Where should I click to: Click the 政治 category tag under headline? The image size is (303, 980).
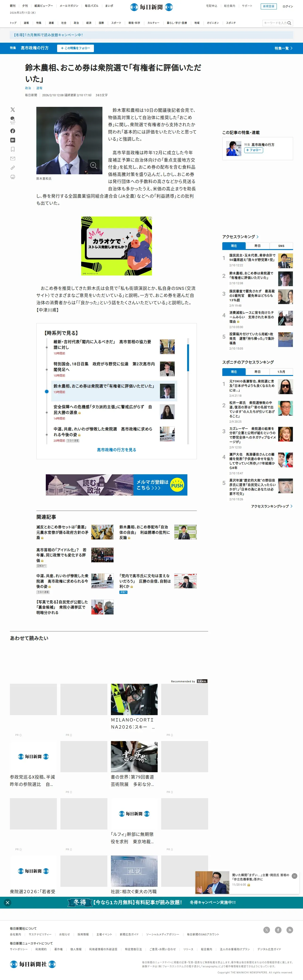click(x=28, y=88)
